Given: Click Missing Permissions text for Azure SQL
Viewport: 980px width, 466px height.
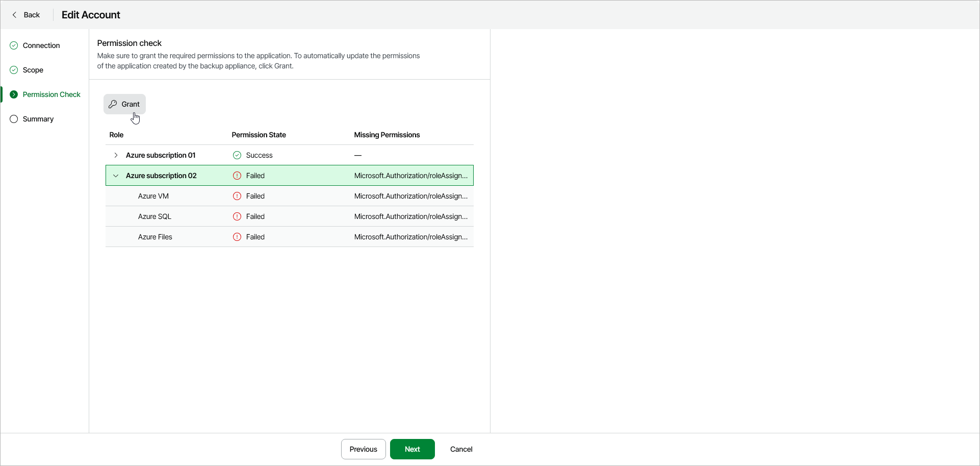Looking at the screenshot, I should pos(410,216).
